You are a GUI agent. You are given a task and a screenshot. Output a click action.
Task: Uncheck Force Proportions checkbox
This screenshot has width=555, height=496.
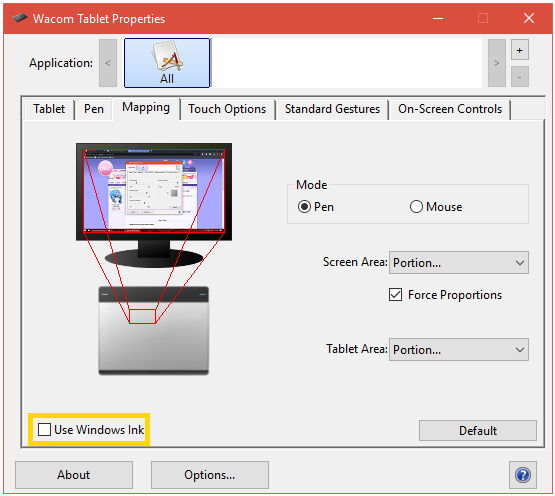(x=395, y=295)
